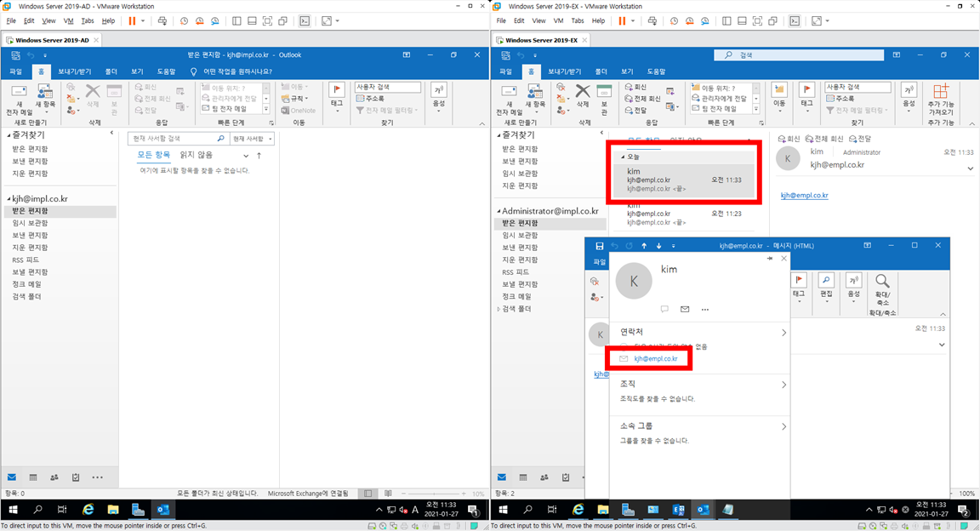Click the Archive (보관) button in EX Outlook
980x531 pixels.
(604, 100)
